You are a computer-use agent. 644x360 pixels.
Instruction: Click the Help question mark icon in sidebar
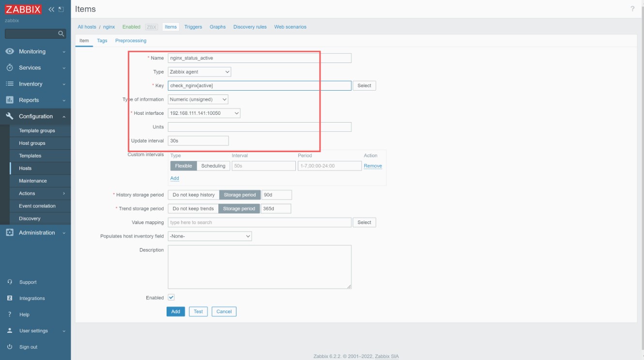click(x=10, y=314)
